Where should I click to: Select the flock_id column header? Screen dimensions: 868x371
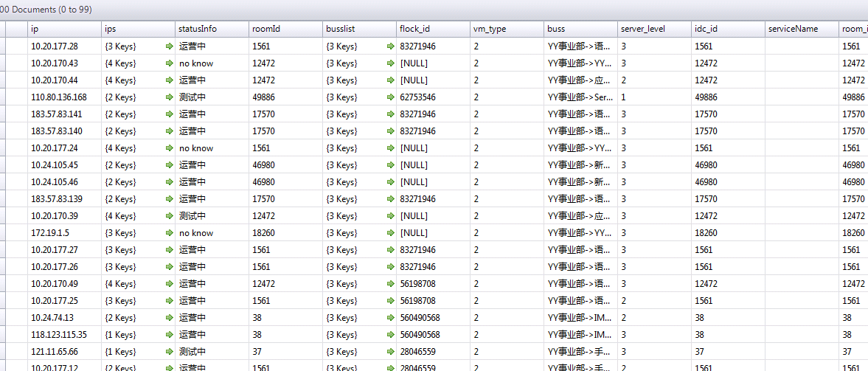coord(434,30)
